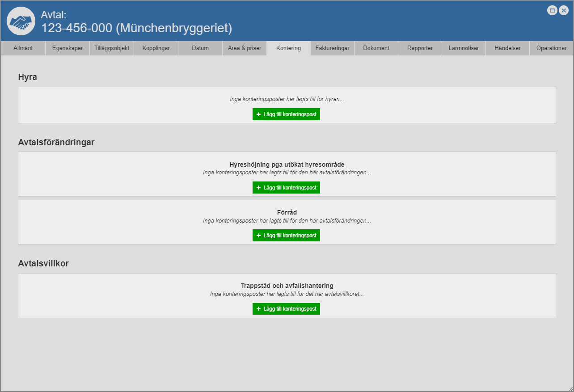The width and height of the screenshot is (574, 392).
Task: Open the Datum tab
Action: click(200, 48)
